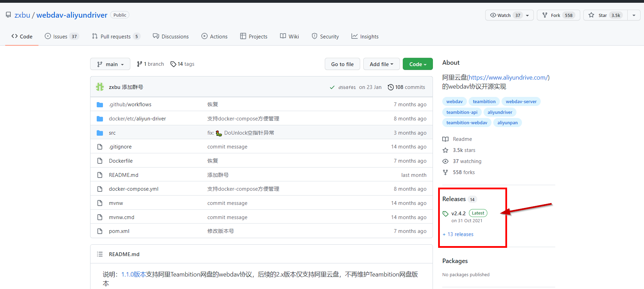The image size is (644, 289).
Task: Open the main branch selector dropdown
Action: click(110, 64)
